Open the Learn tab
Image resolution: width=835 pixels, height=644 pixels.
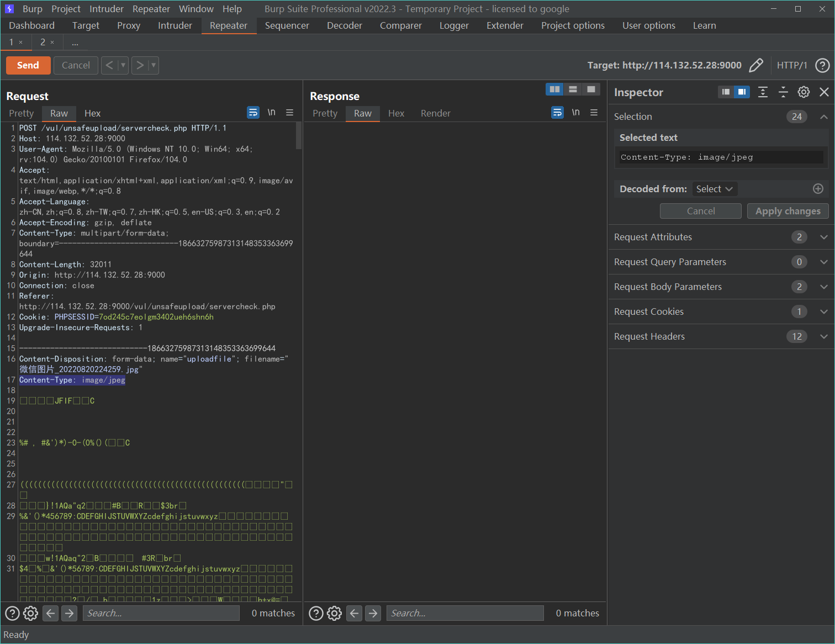coord(705,25)
